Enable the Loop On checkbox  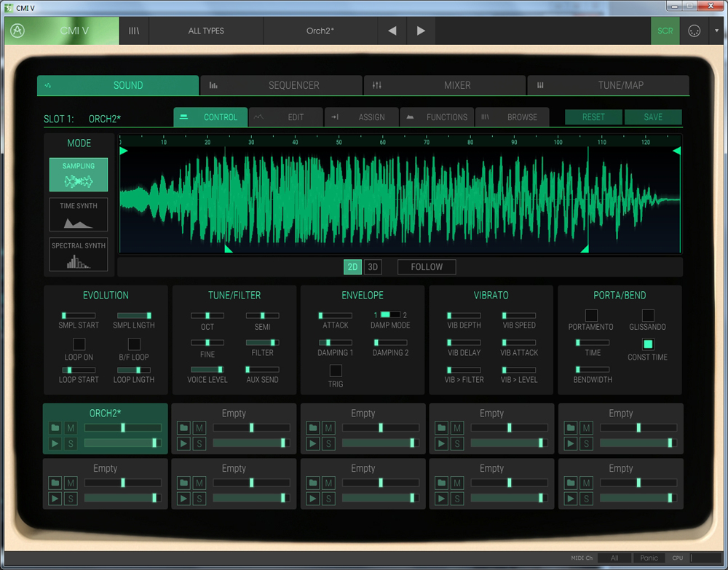(x=79, y=344)
